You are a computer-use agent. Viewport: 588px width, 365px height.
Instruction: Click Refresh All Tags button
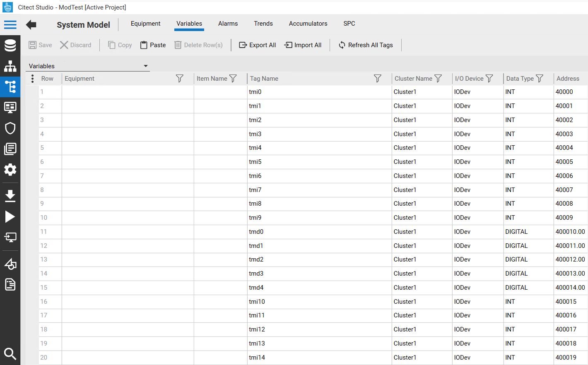click(366, 45)
